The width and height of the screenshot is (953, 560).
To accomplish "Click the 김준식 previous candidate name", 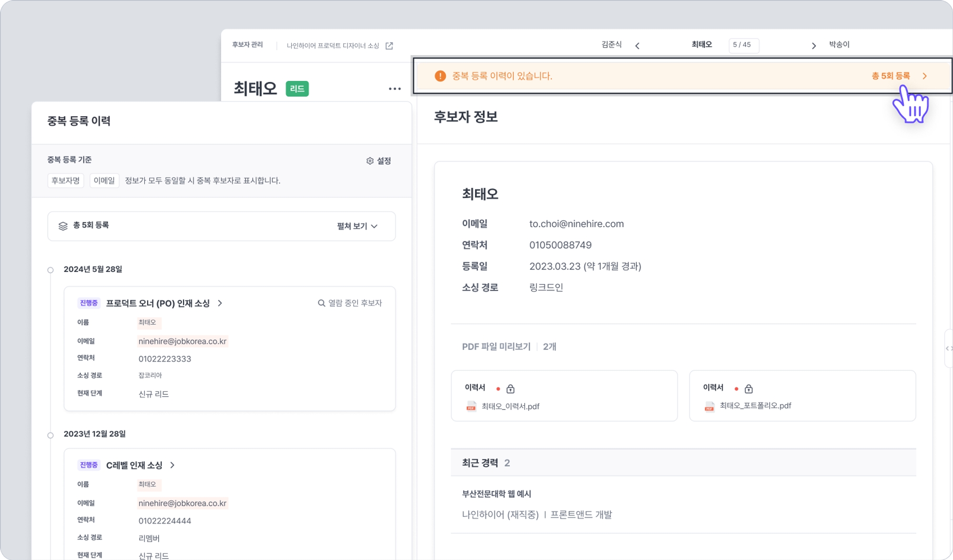I will pos(611,45).
